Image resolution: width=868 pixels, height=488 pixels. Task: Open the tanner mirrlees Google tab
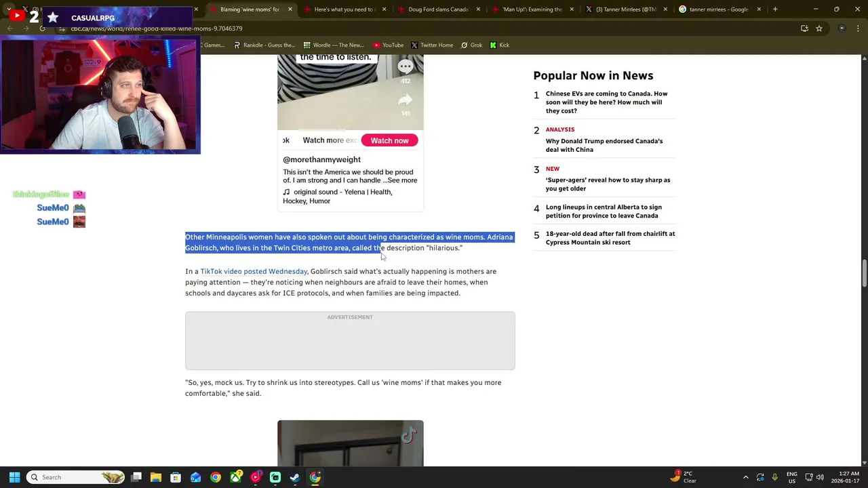pos(719,9)
